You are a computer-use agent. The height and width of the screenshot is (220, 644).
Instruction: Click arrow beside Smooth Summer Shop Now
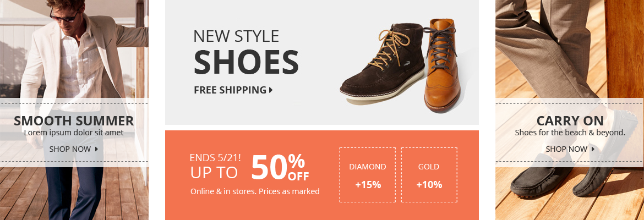click(x=96, y=149)
